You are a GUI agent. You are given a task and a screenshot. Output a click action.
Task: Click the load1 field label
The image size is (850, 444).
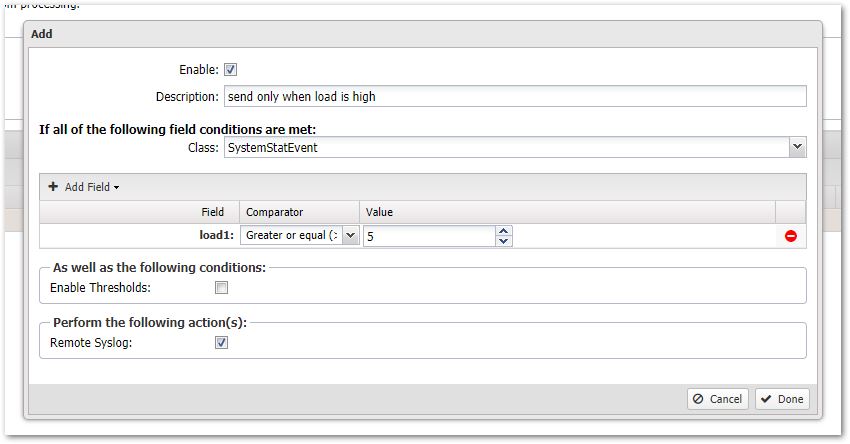pyautogui.click(x=216, y=236)
